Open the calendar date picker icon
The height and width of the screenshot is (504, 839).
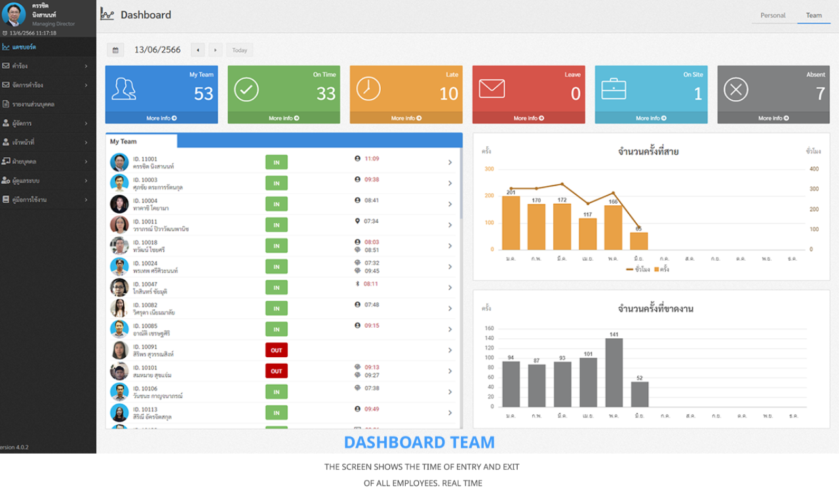point(115,50)
